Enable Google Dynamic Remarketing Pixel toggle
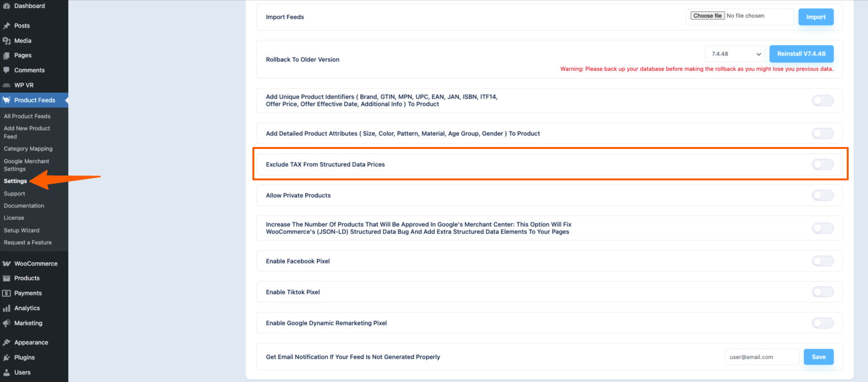868x382 pixels. tap(823, 323)
